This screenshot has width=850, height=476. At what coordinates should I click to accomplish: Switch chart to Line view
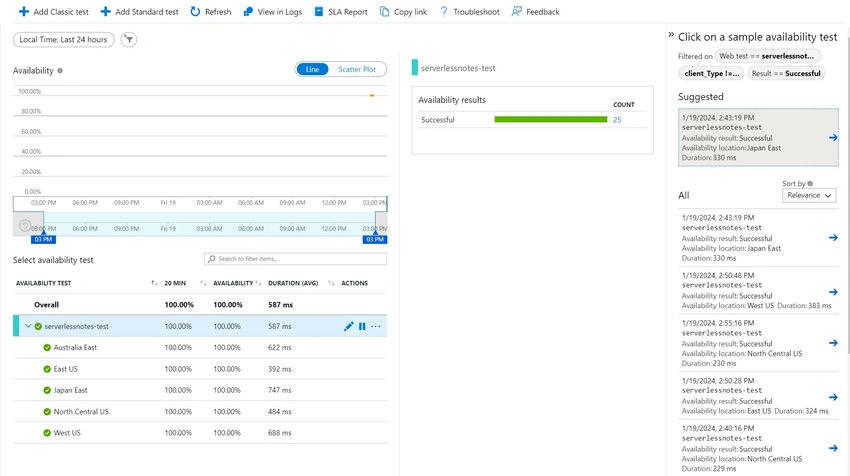point(312,69)
